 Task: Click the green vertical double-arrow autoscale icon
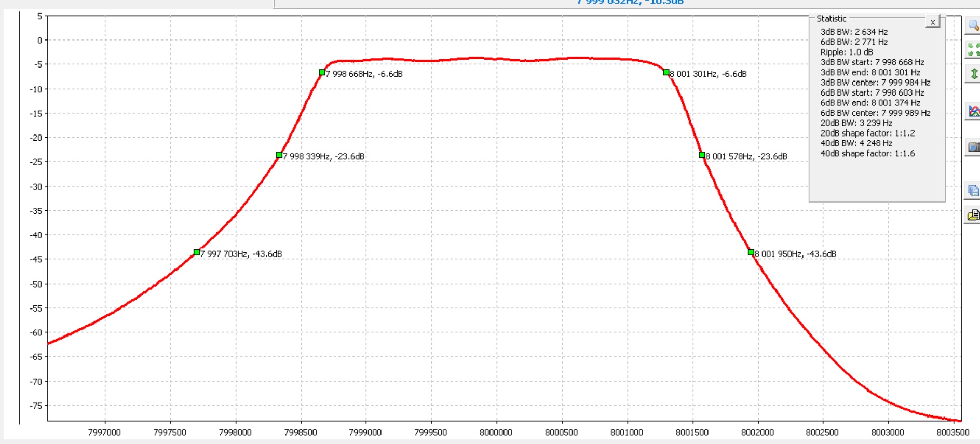[973, 74]
